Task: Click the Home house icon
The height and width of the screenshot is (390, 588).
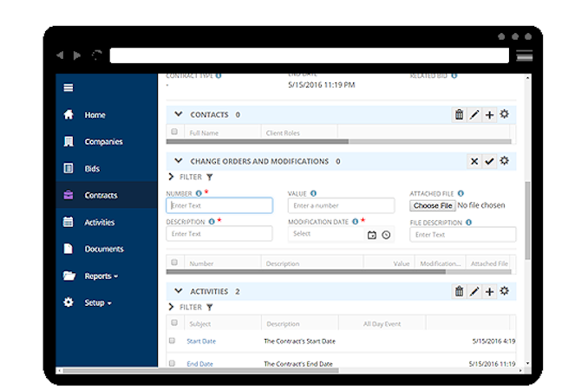Action: (69, 114)
